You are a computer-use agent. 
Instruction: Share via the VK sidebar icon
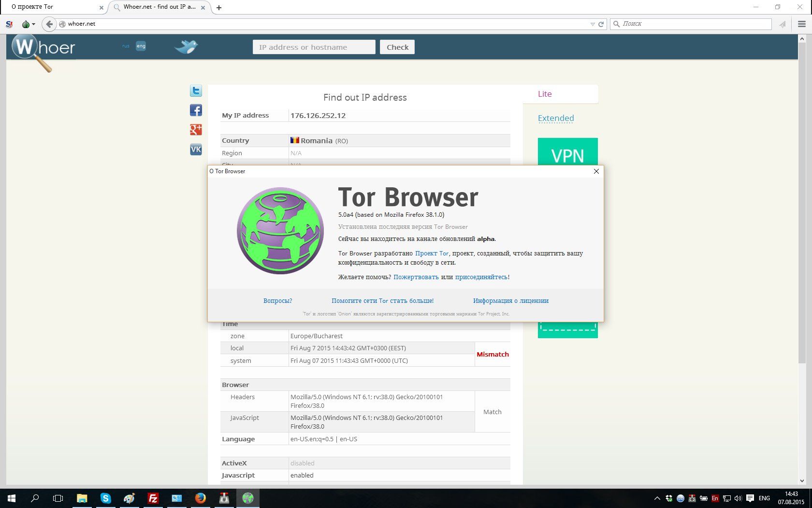point(196,149)
